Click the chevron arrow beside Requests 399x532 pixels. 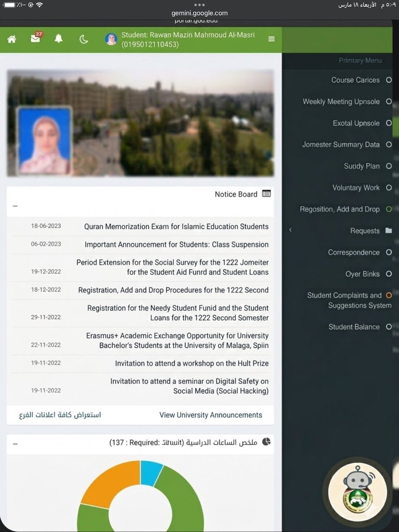(x=290, y=230)
